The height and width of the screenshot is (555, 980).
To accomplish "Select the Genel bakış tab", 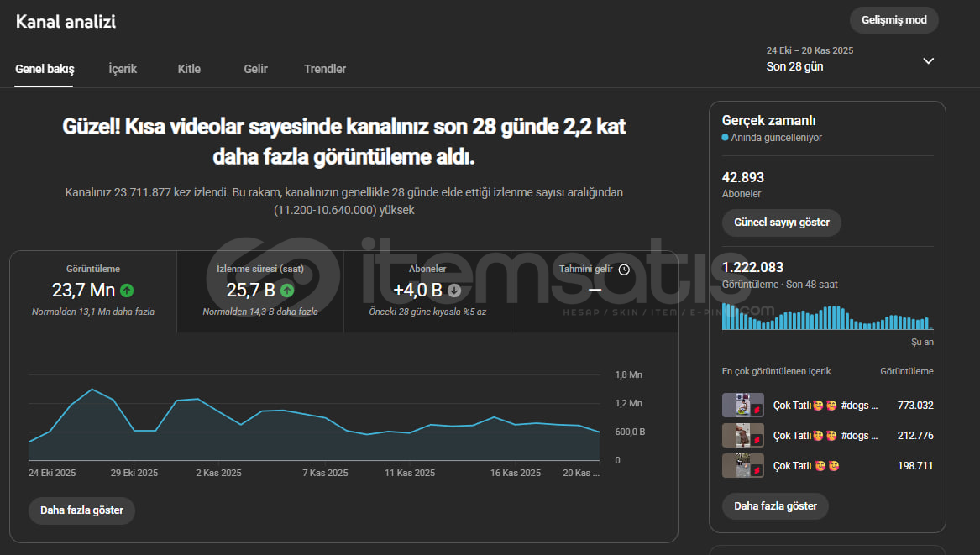I will (45, 69).
